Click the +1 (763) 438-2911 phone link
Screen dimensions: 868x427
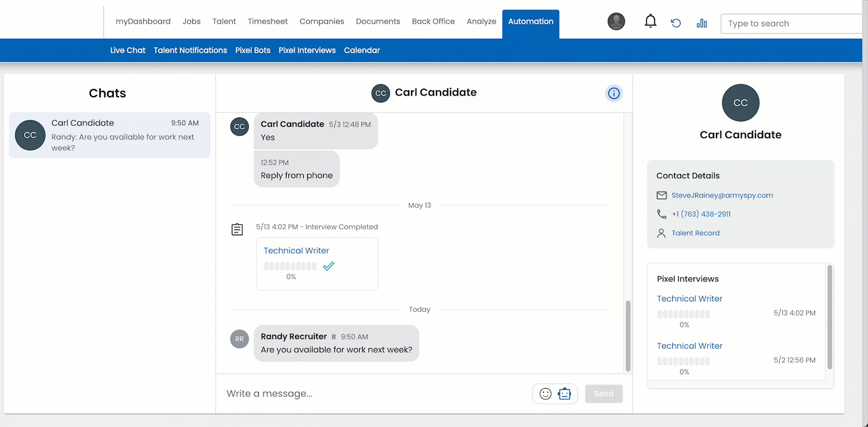701,214
